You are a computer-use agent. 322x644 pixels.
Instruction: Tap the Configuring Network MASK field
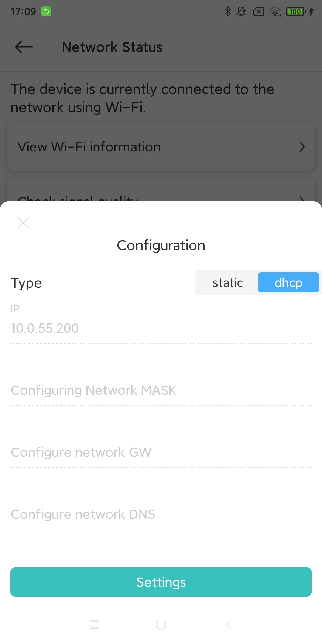[x=161, y=390]
